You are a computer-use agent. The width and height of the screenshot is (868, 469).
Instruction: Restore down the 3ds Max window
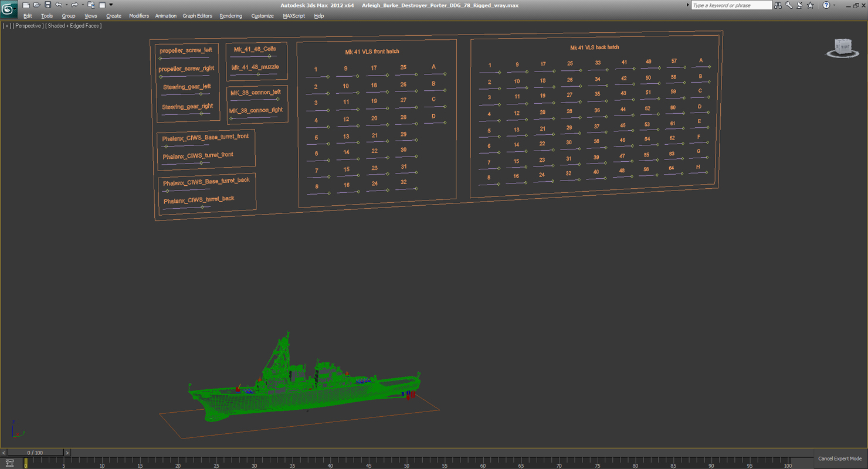coord(856,5)
